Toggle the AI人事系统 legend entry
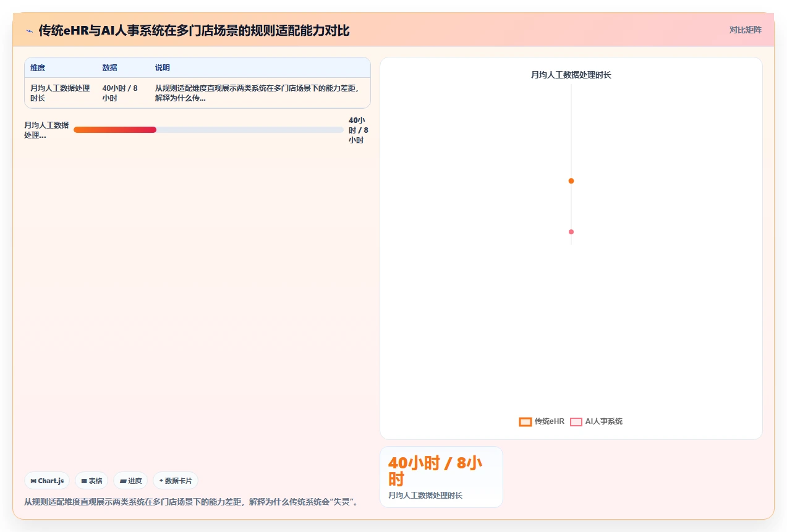The height and width of the screenshot is (532, 787). (596, 421)
